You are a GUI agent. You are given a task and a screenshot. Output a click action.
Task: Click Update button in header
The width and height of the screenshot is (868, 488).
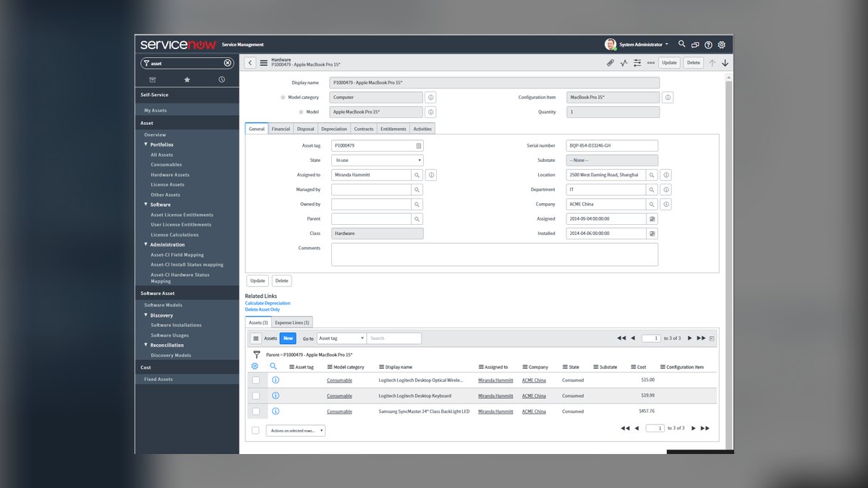coord(669,63)
